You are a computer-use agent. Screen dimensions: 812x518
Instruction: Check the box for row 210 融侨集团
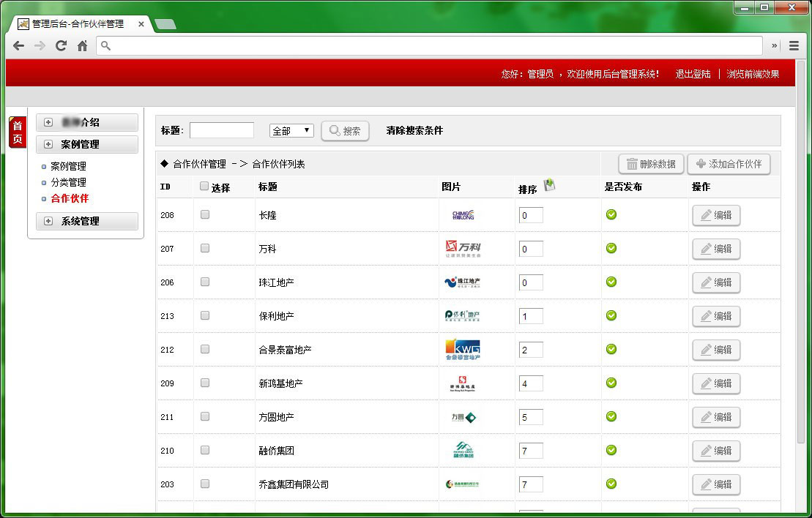[205, 450]
